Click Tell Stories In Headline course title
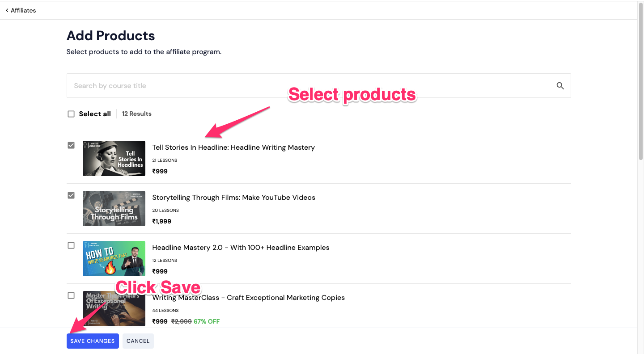644x354 pixels. click(233, 147)
